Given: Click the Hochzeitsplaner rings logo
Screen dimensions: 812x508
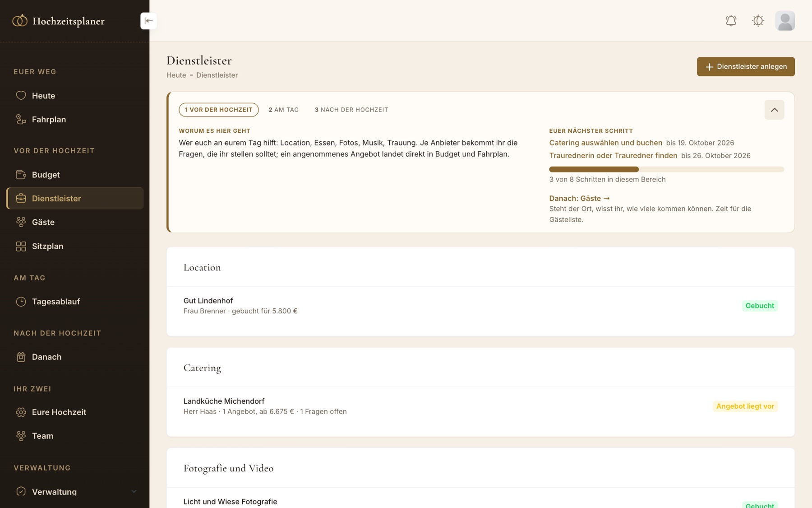Looking at the screenshot, I should (20, 21).
